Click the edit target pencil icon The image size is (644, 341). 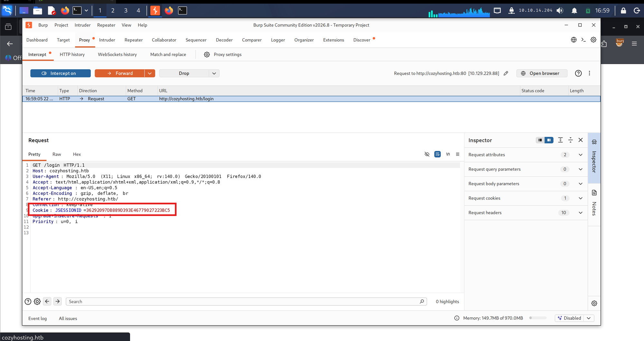506,73
